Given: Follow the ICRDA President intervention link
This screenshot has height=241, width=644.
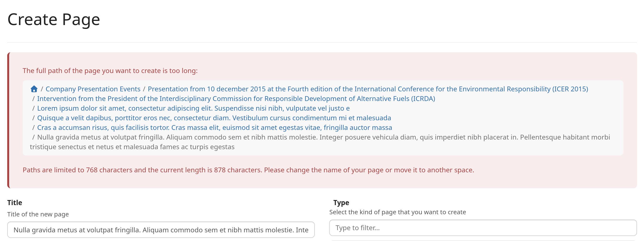Looking at the screenshot, I should (236, 99).
